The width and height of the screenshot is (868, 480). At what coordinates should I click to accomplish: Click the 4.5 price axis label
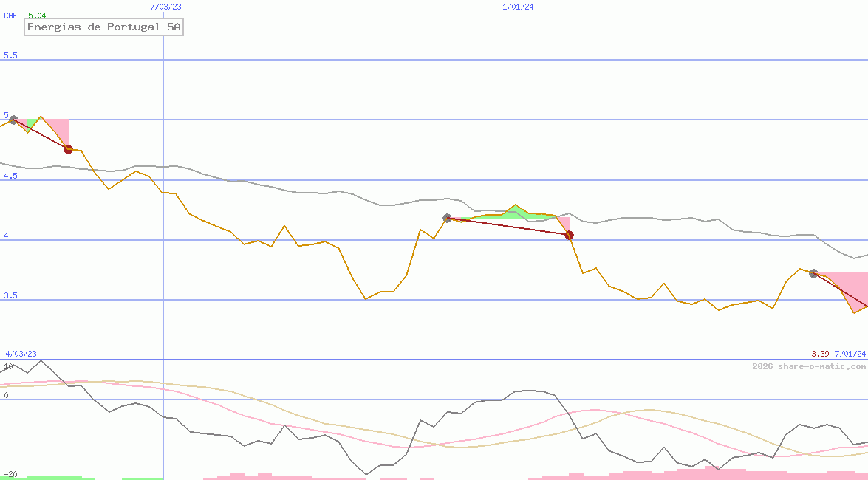pos(10,176)
